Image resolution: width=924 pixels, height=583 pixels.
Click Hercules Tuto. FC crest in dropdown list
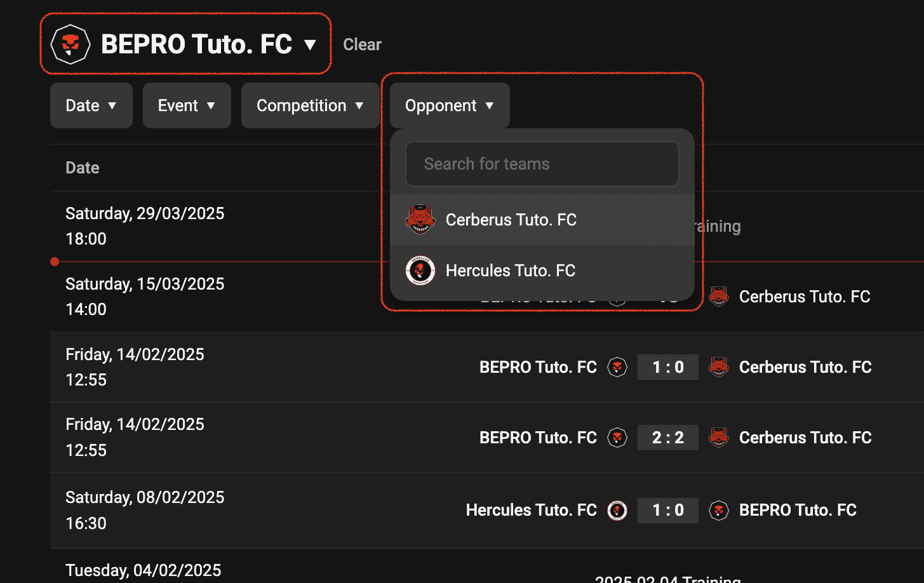(420, 271)
